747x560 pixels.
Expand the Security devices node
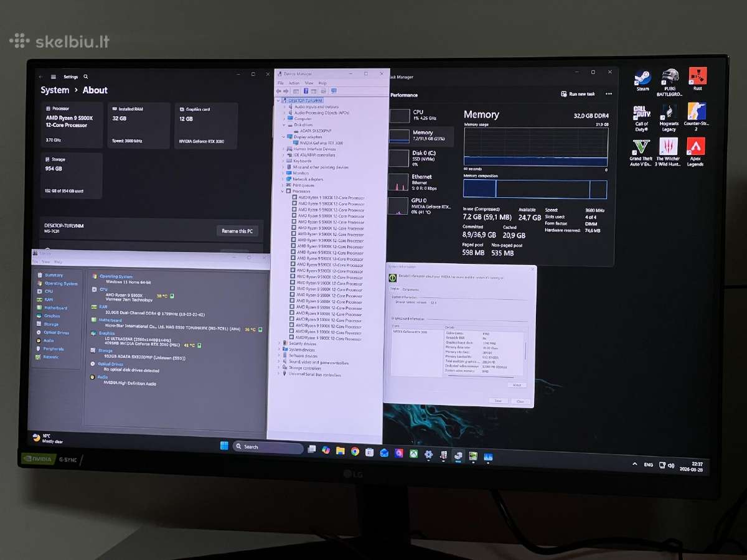tap(280, 343)
